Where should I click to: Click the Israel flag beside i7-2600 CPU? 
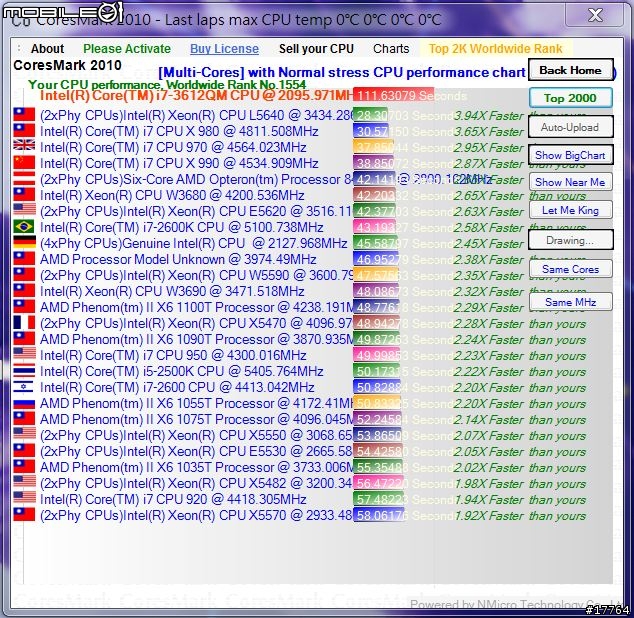coord(24,386)
